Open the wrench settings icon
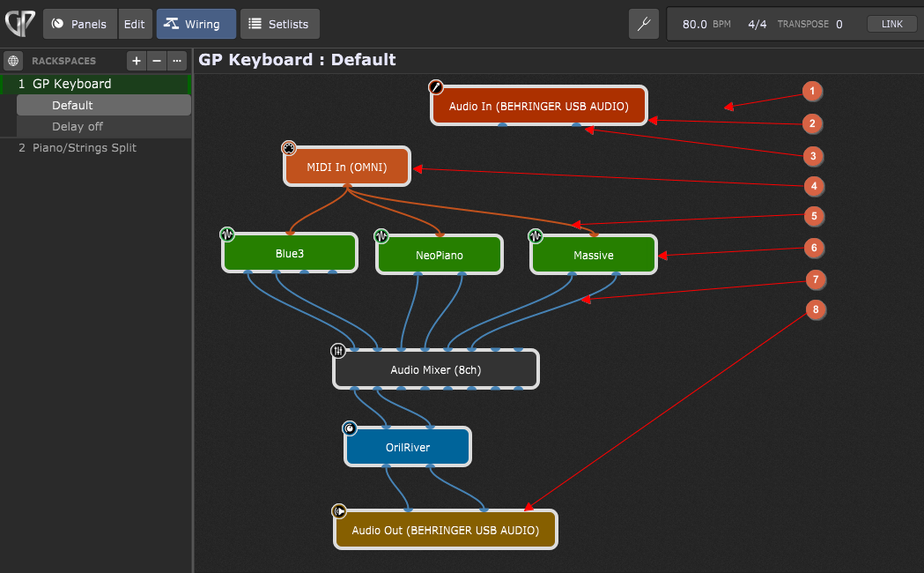This screenshot has height=573, width=924. pos(644,24)
